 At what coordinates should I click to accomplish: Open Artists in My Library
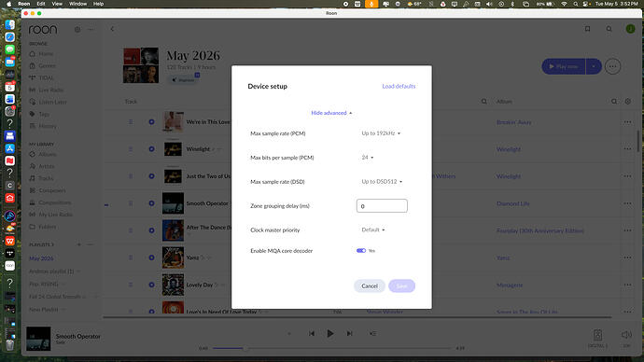[x=46, y=166]
